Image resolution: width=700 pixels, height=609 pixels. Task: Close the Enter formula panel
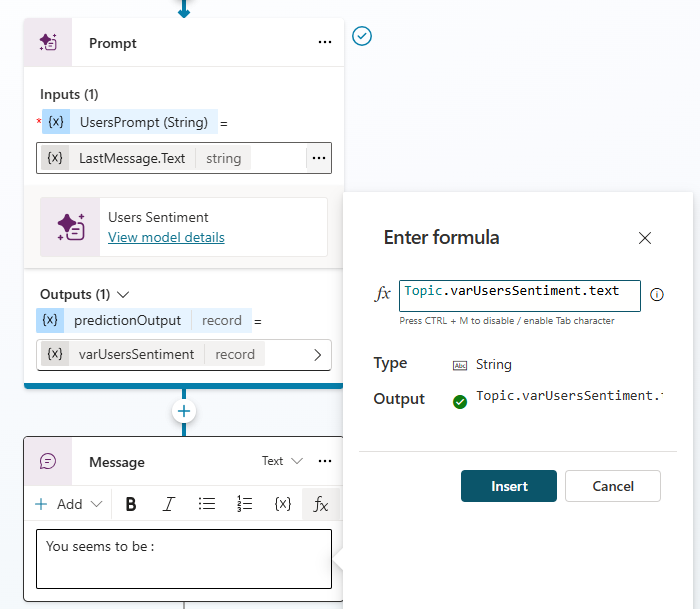(x=645, y=238)
